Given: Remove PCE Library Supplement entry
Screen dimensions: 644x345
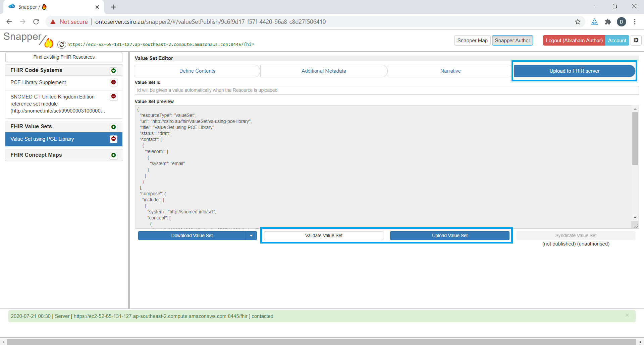Looking at the screenshot, I should (113, 82).
